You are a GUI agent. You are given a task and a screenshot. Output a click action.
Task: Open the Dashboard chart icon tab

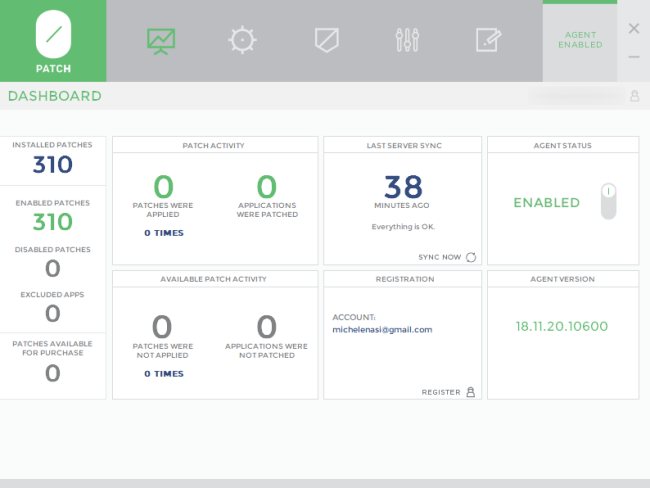[161, 41]
